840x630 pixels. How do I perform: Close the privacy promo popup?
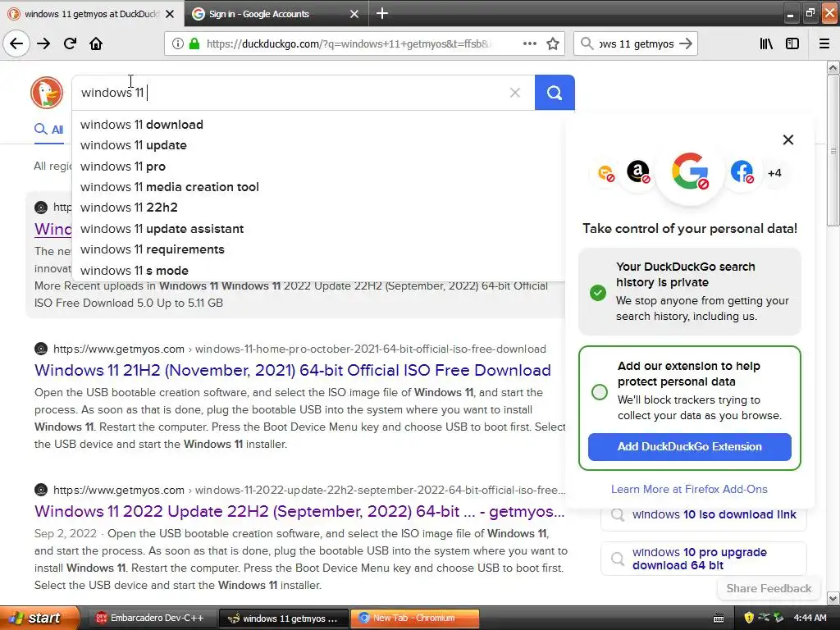[x=788, y=139]
